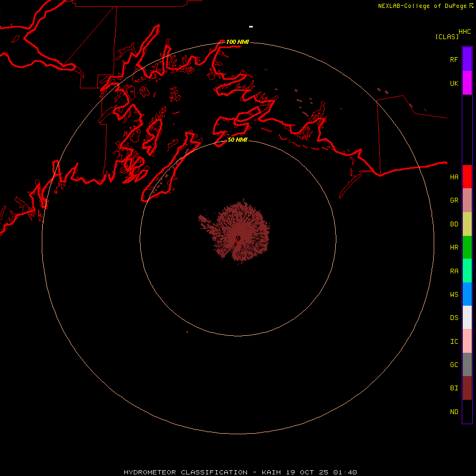Click the HA legend label
Viewport: 476px width, 476px height.
tap(454, 177)
